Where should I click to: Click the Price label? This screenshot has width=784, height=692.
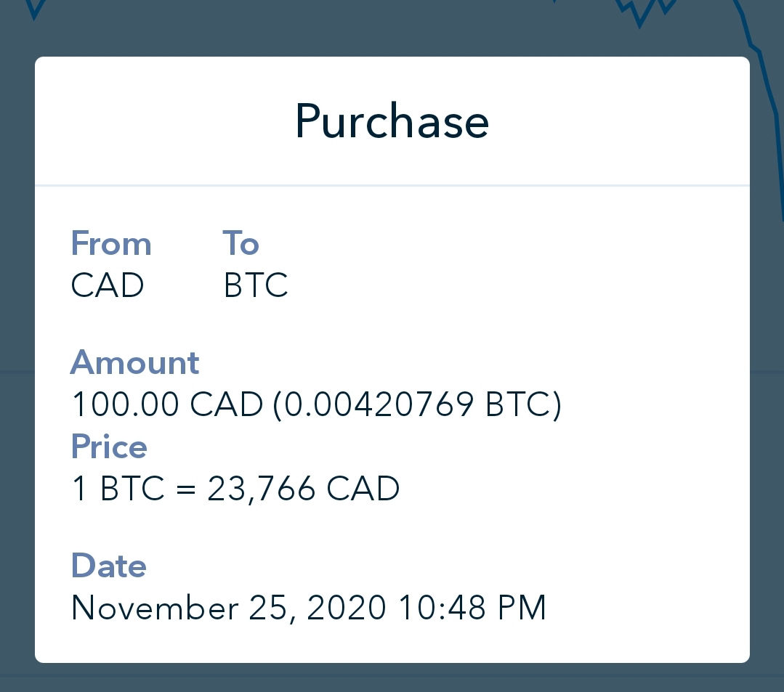pyautogui.click(x=109, y=447)
